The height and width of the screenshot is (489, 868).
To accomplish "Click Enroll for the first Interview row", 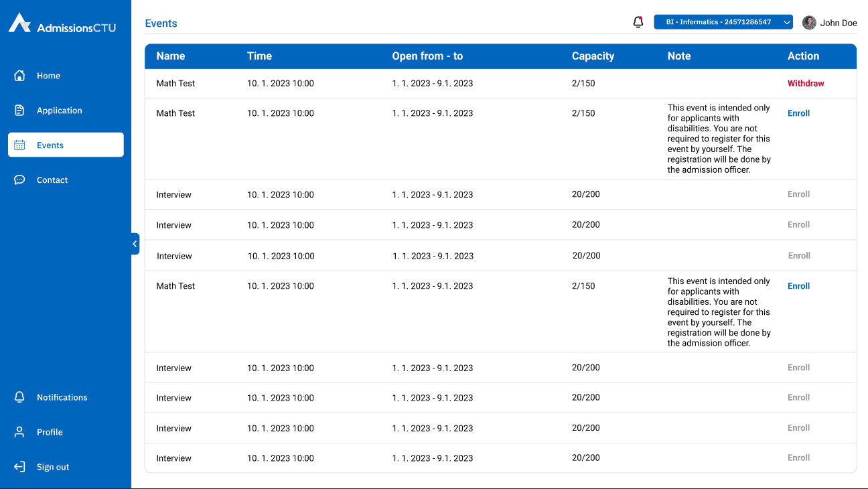I will click(798, 194).
